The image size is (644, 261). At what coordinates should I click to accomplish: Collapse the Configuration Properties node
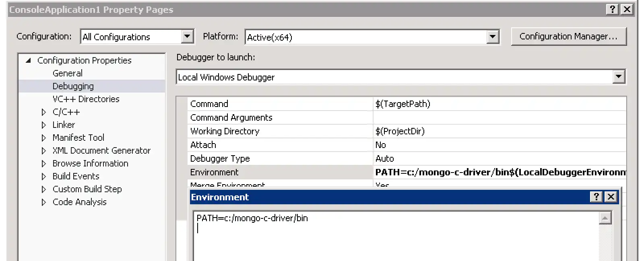(28, 60)
